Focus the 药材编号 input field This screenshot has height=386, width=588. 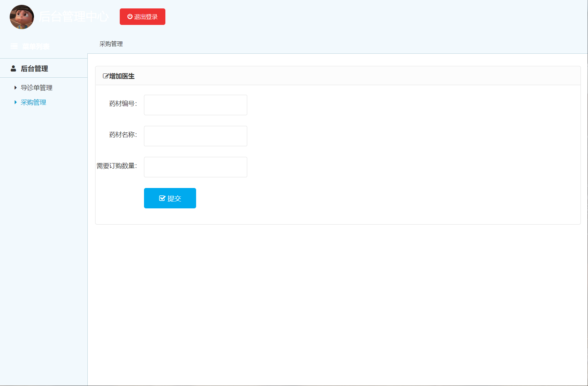tap(195, 105)
